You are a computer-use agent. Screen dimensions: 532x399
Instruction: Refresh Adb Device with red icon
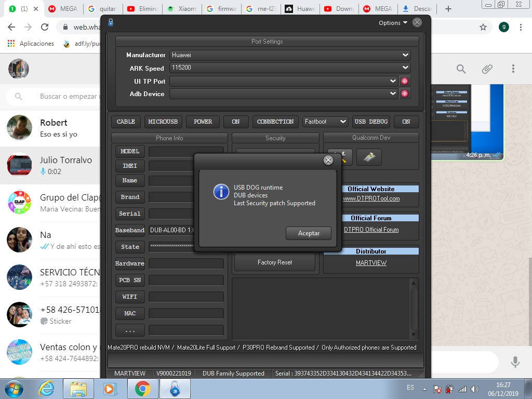point(404,94)
